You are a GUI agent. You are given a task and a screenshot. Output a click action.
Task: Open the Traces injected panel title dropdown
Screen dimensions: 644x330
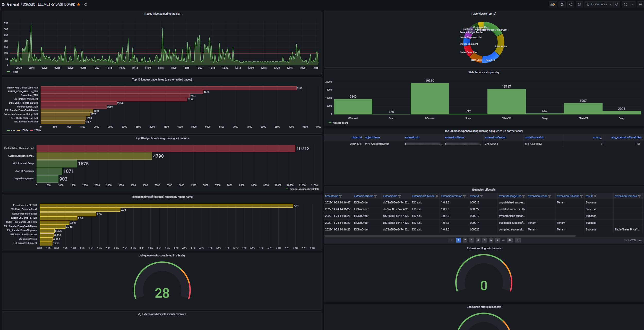(x=183, y=14)
